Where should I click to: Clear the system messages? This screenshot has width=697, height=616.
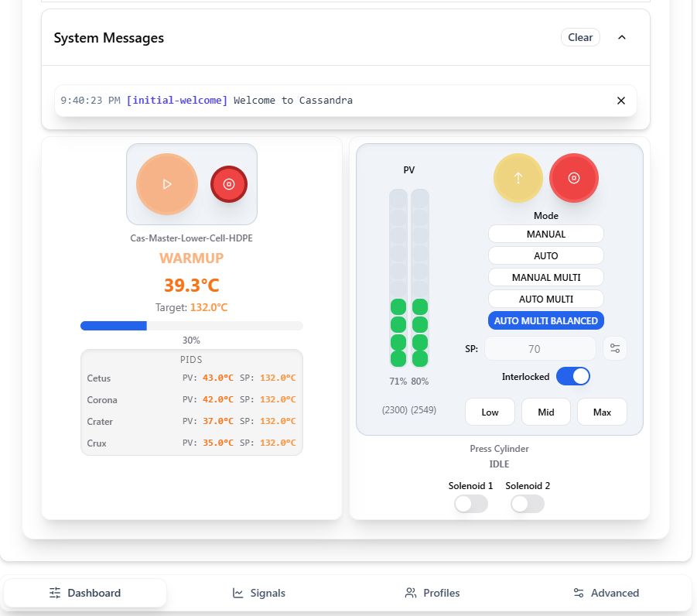(580, 37)
